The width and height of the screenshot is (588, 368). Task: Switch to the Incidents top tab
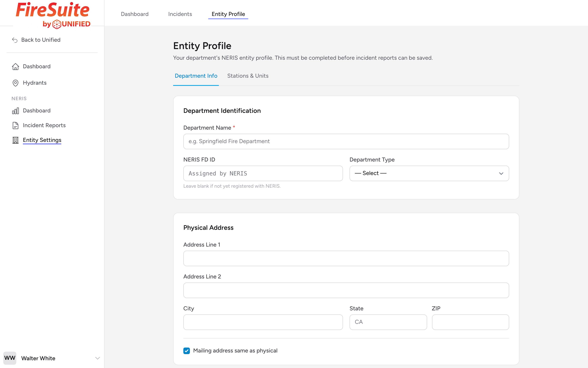pyautogui.click(x=180, y=14)
